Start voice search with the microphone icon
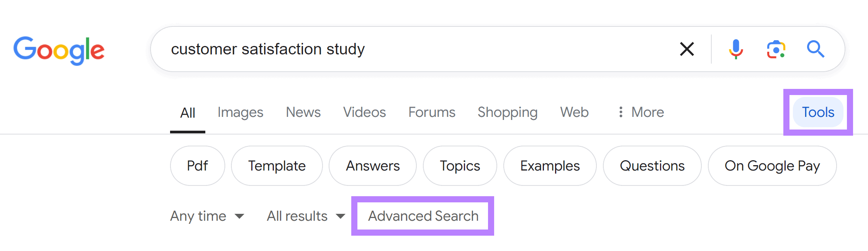This screenshot has height=251, width=868. click(735, 49)
